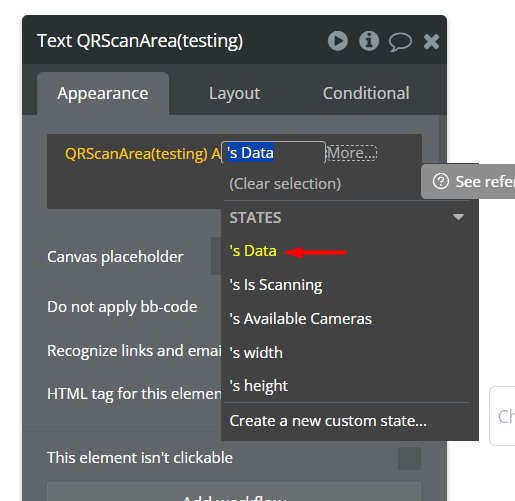Click QRScanArea(testing) A expression text
Viewport: 515px width, 501px height.
143,154
